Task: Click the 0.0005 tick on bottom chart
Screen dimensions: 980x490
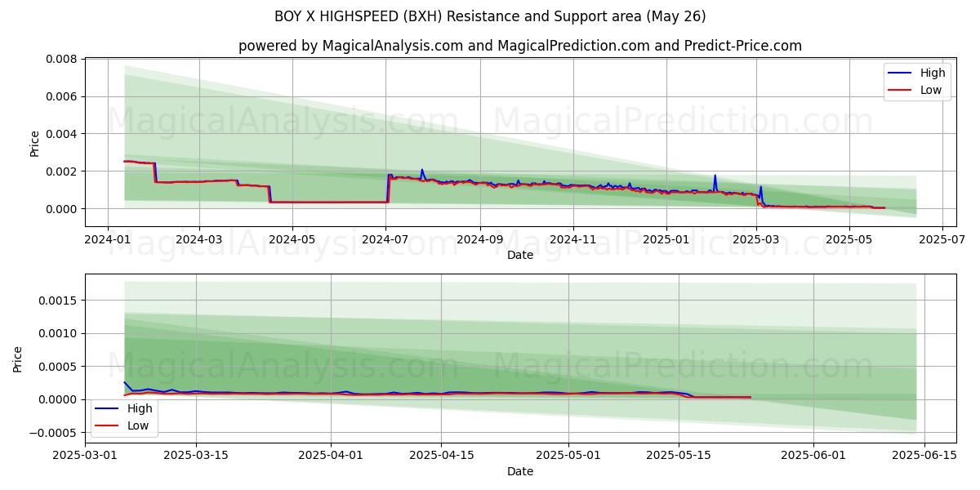Action: point(60,367)
